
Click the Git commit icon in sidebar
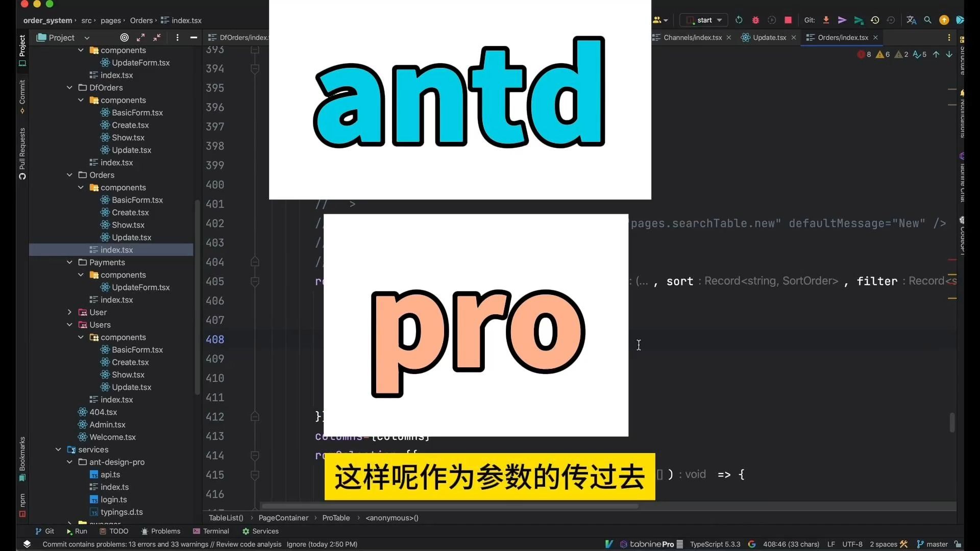point(22,103)
